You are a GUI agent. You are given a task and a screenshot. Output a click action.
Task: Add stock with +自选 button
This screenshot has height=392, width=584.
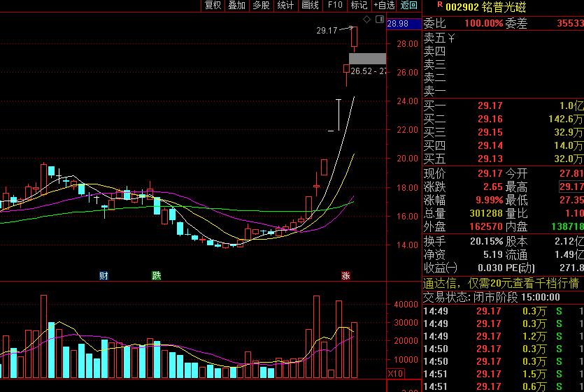(384, 5)
